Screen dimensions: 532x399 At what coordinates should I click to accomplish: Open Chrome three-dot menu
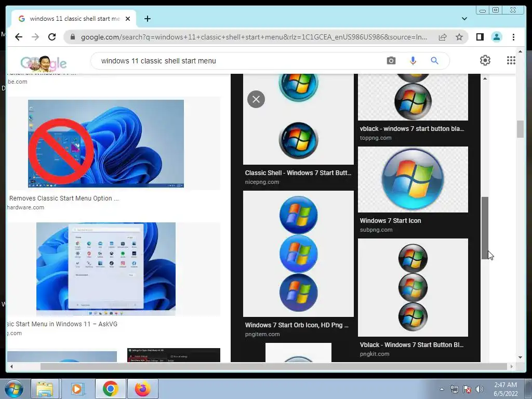click(513, 37)
